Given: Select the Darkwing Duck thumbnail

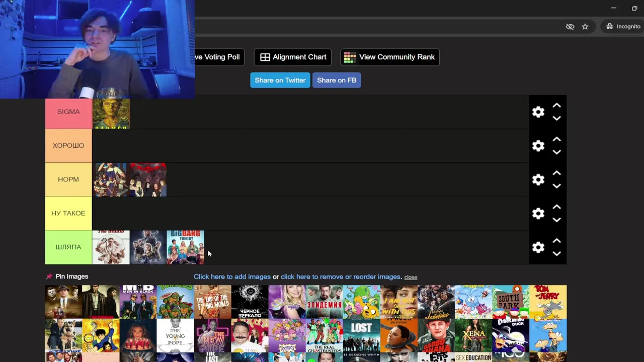Looking at the screenshot, I should coord(510,335).
